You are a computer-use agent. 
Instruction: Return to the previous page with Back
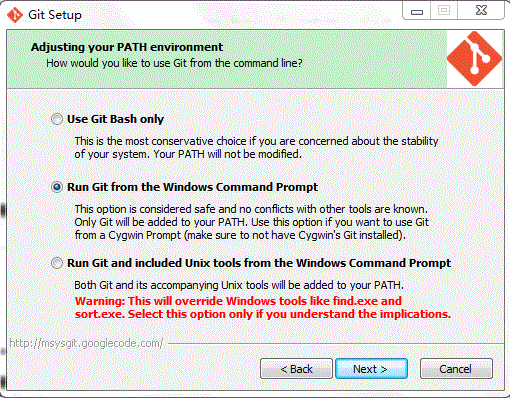click(x=296, y=369)
